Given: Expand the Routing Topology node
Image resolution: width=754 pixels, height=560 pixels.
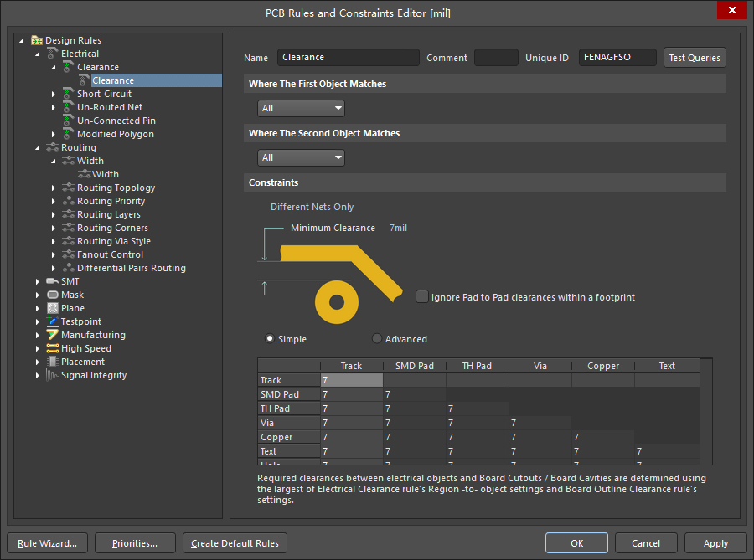Looking at the screenshot, I should 54,188.
